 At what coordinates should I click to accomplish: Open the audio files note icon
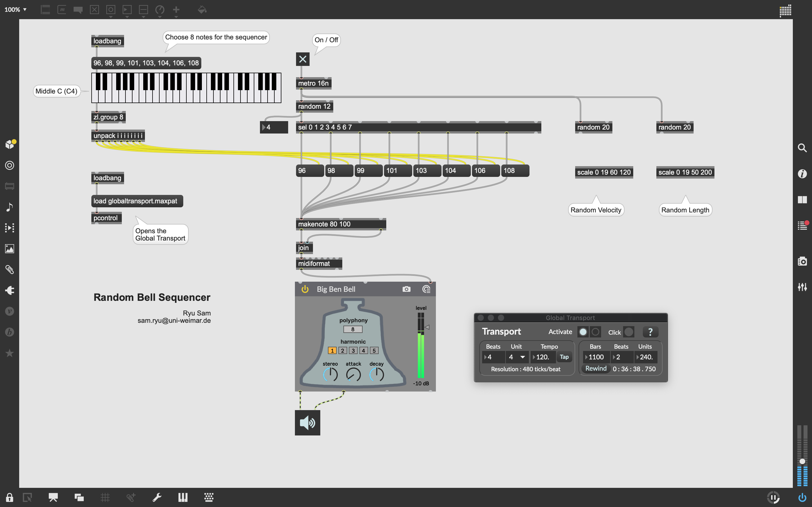9,207
